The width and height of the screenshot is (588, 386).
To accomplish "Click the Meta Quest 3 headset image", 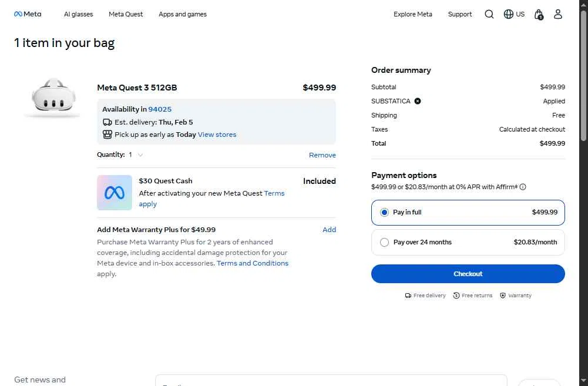I will click(52, 98).
